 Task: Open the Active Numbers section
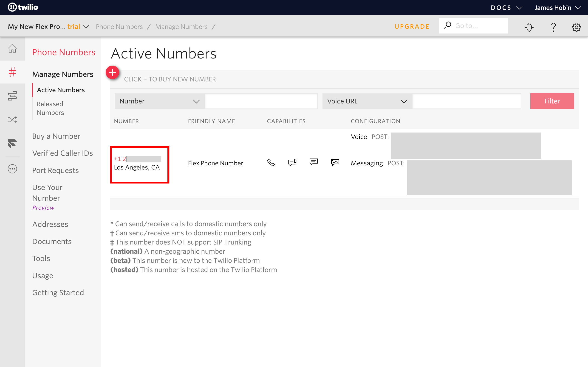[61, 90]
